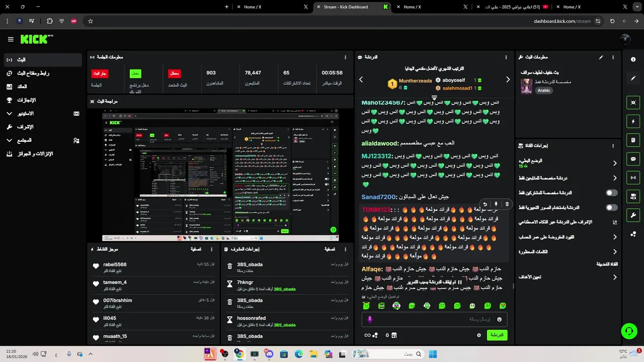The height and width of the screenshot is (362, 644).
Task: Click the broadcast signal icon in right sidebar
Action: point(633,177)
